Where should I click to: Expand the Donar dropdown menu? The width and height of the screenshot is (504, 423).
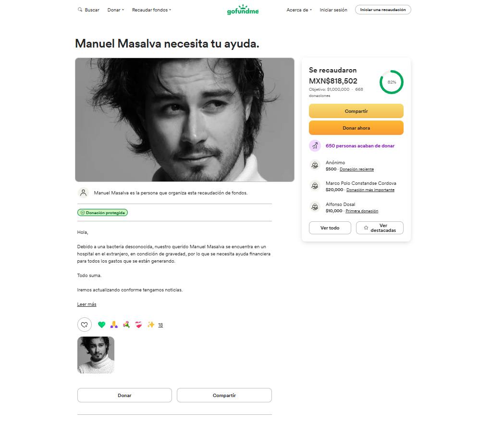point(116,10)
